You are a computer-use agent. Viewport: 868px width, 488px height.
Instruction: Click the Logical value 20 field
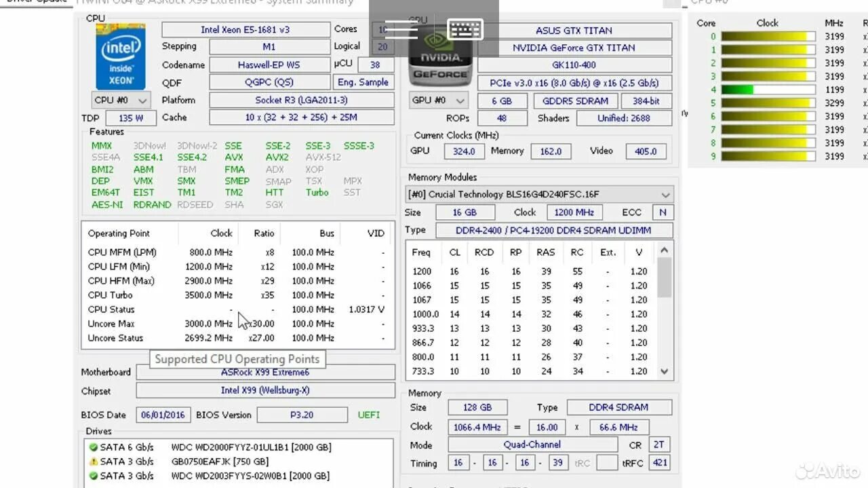382,47
